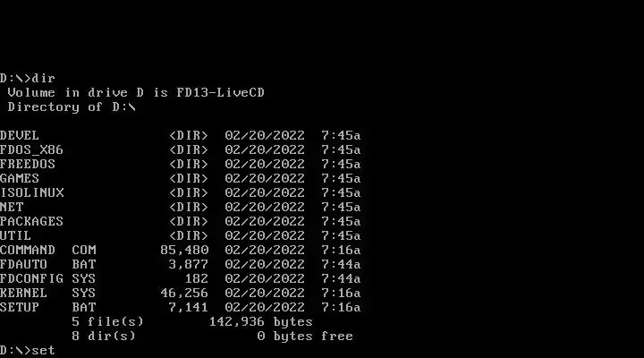Screen dimensions: 644x358
Task: Click the FDCONFIG SYS file entry
Action: point(48,279)
